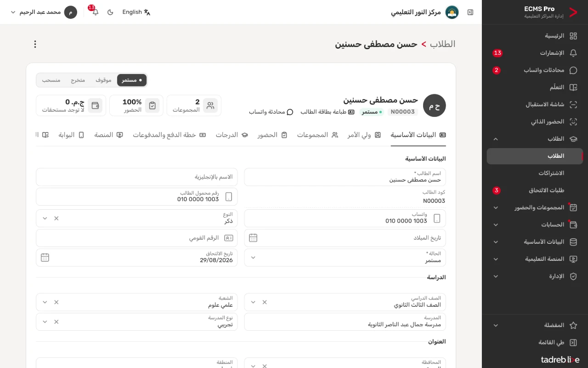Expand the الحالة status dropdown
Viewport: 588px width, 368px height.
coord(253,258)
